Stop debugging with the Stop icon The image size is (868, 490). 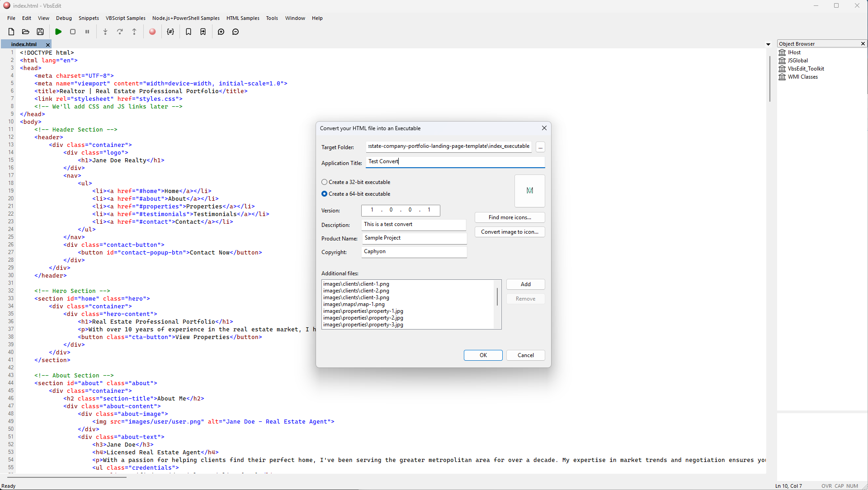[73, 32]
